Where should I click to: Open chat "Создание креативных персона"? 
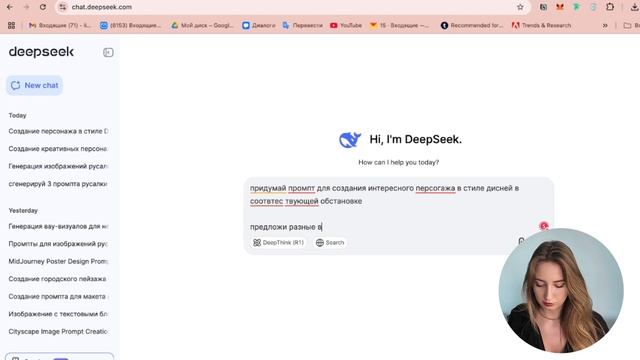pyautogui.click(x=58, y=149)
